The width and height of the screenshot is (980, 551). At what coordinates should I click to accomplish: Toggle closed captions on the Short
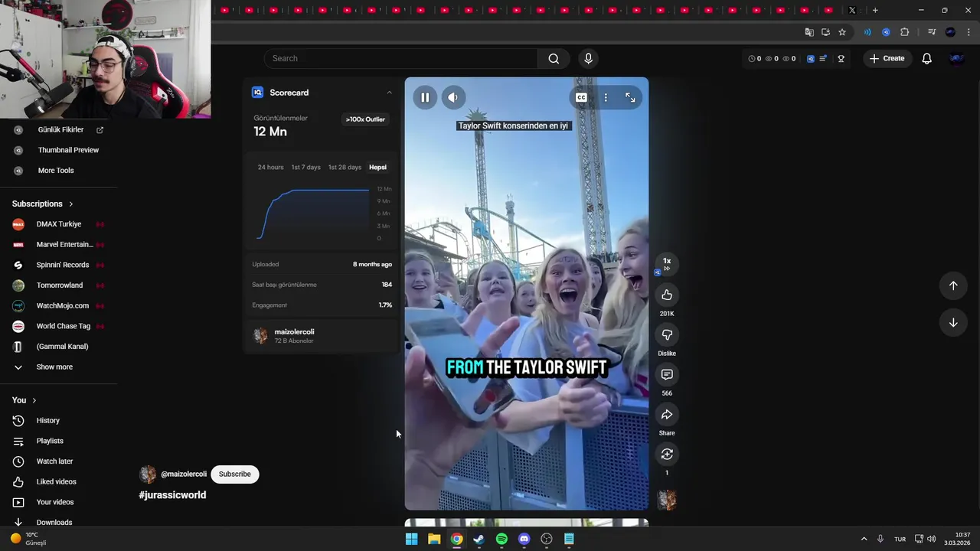pos(581,97)
